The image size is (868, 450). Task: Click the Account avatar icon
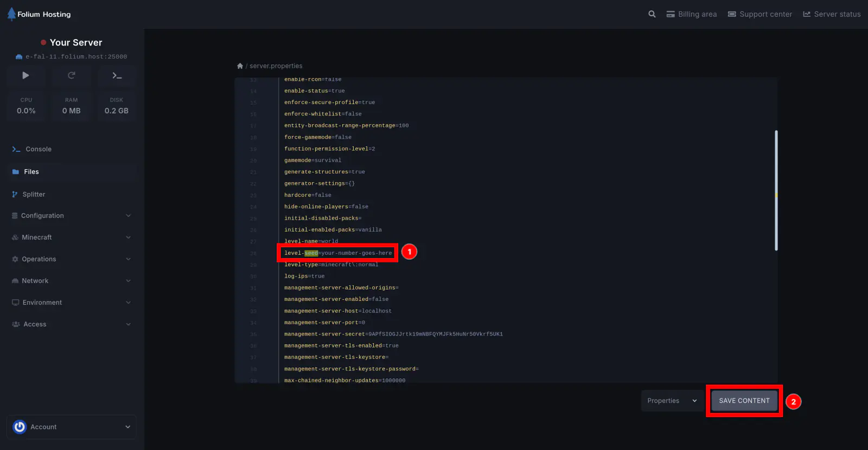20,427
